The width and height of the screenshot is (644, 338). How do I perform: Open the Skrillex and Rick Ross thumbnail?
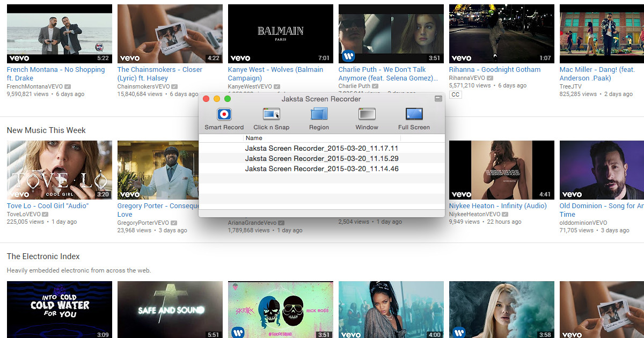(281, 310)
